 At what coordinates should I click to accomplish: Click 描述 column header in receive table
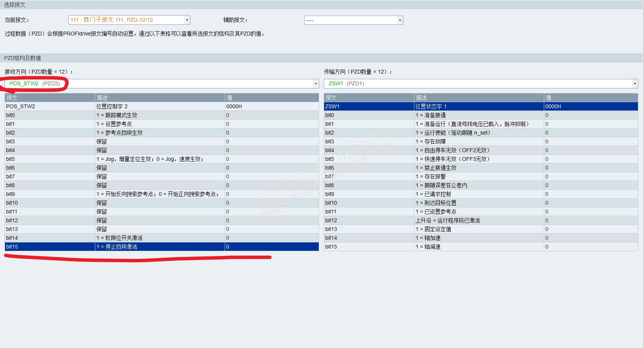pos(160,98)
